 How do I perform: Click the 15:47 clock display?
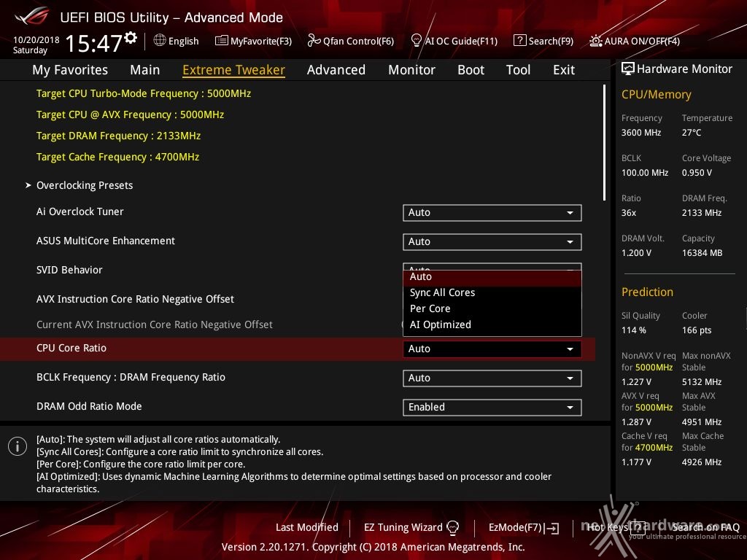click(94, 43)
